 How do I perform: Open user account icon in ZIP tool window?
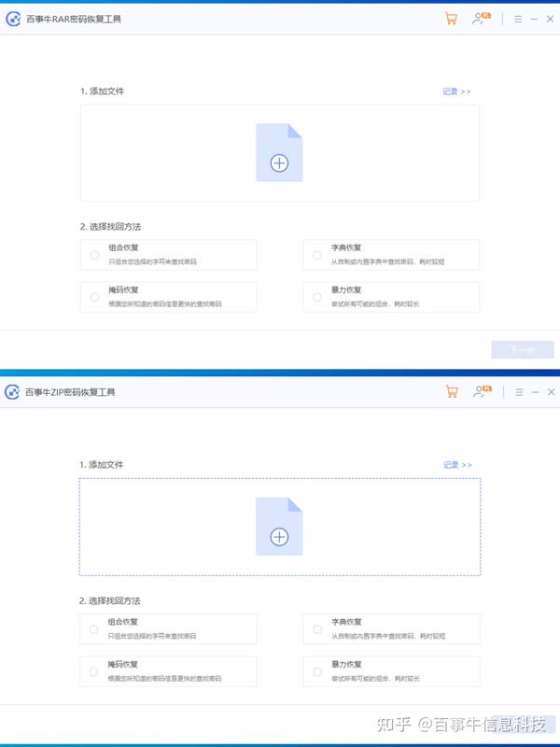coord(482,391)
